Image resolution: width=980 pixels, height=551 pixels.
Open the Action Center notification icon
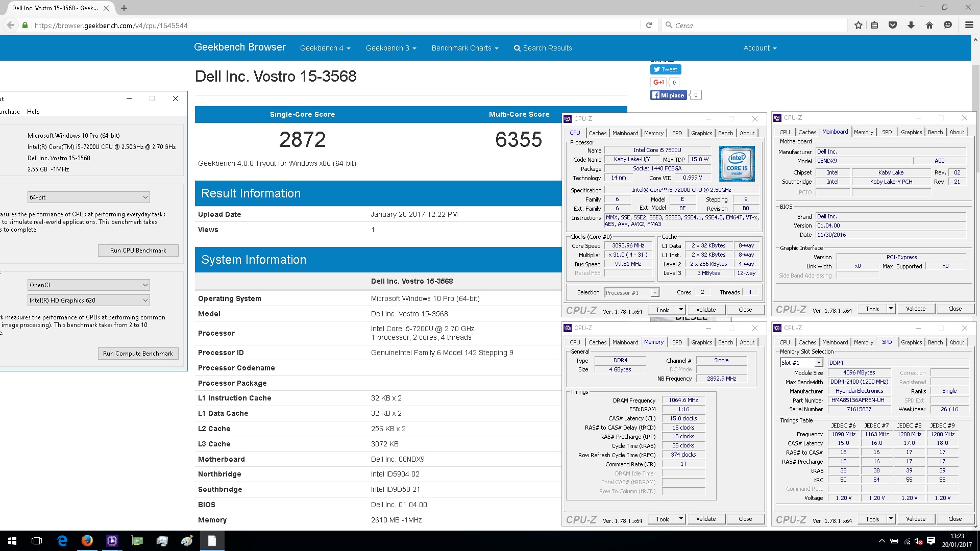(930, 541)
